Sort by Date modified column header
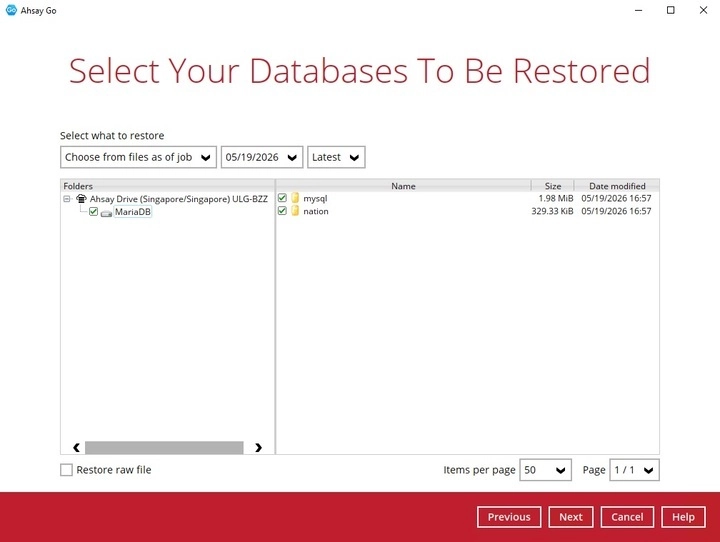This screenshot has height=542, width=720. [x=617, y=186]
